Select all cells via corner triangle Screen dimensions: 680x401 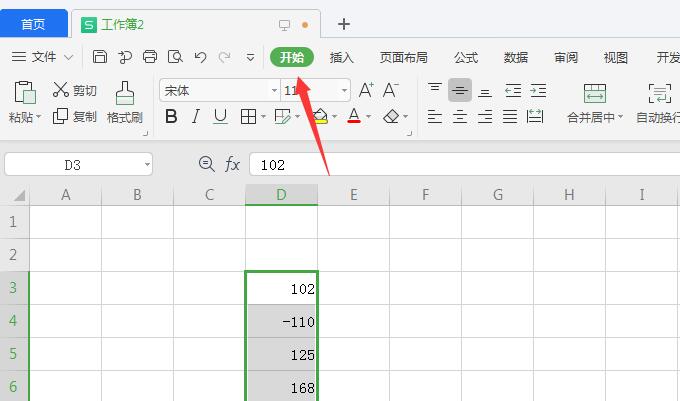pos(19,196)
